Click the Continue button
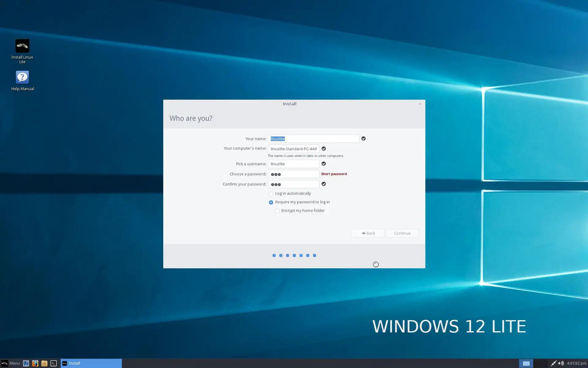The width and height of the screenshot is (588, 368). click(x=402, y=233)
